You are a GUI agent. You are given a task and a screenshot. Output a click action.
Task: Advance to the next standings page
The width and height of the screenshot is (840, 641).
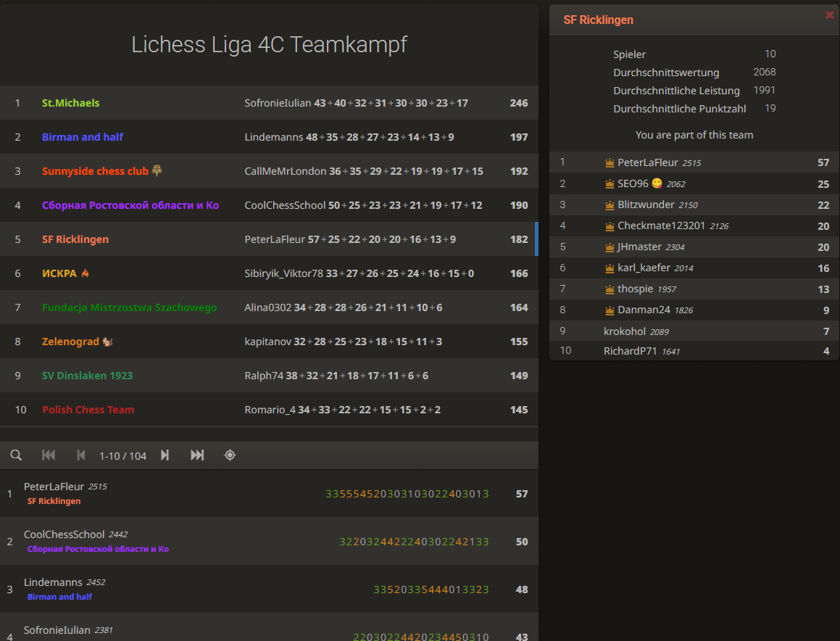tap(165, 455)
